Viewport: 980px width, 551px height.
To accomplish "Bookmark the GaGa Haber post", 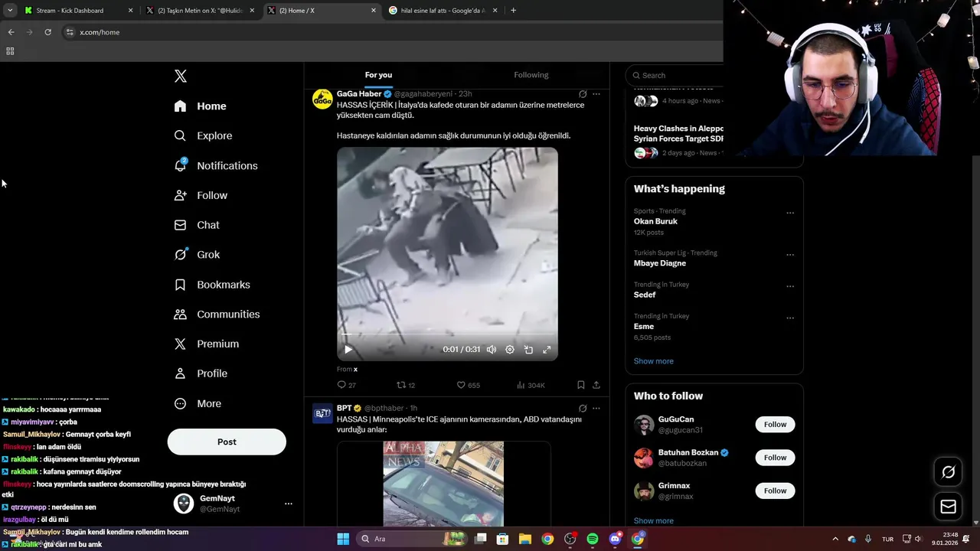I will 581,385.
